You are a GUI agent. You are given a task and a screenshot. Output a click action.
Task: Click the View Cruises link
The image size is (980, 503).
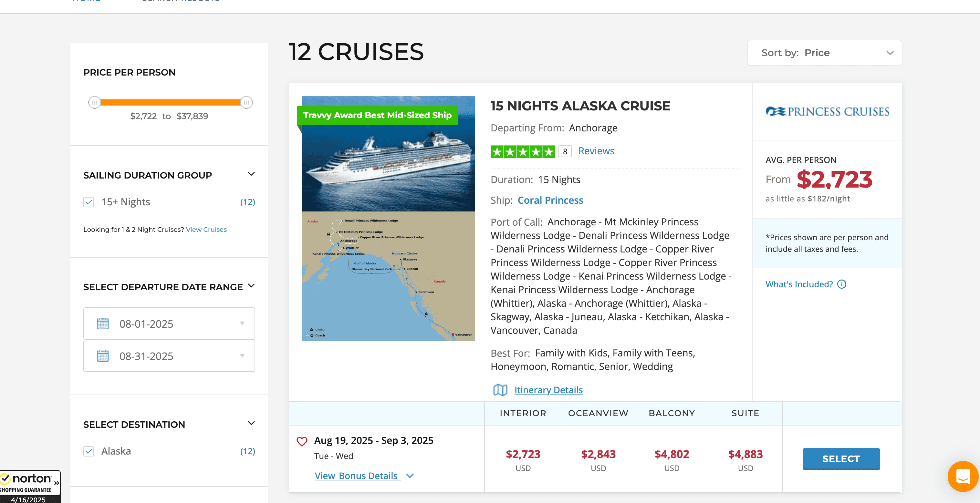(206, 230)
